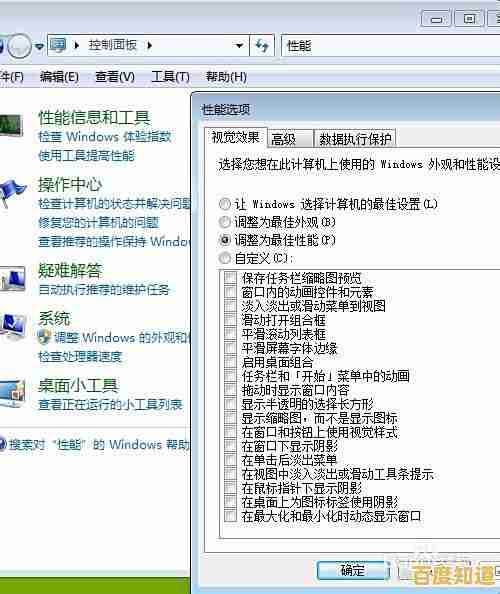Click 自动执行推荐的维护任务 link
500x594 pixels.
(x=104, y=290)
